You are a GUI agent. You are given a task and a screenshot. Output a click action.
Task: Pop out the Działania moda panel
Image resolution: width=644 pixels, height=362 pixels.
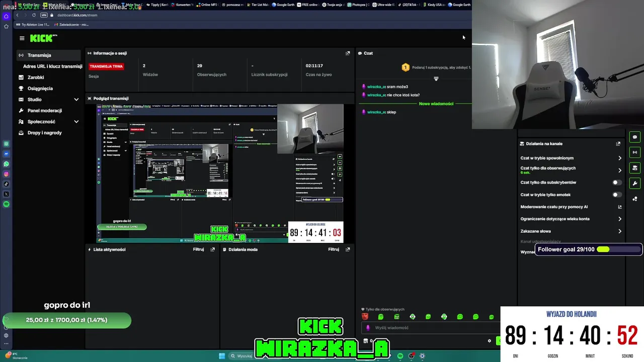click(x=348, y=249)
